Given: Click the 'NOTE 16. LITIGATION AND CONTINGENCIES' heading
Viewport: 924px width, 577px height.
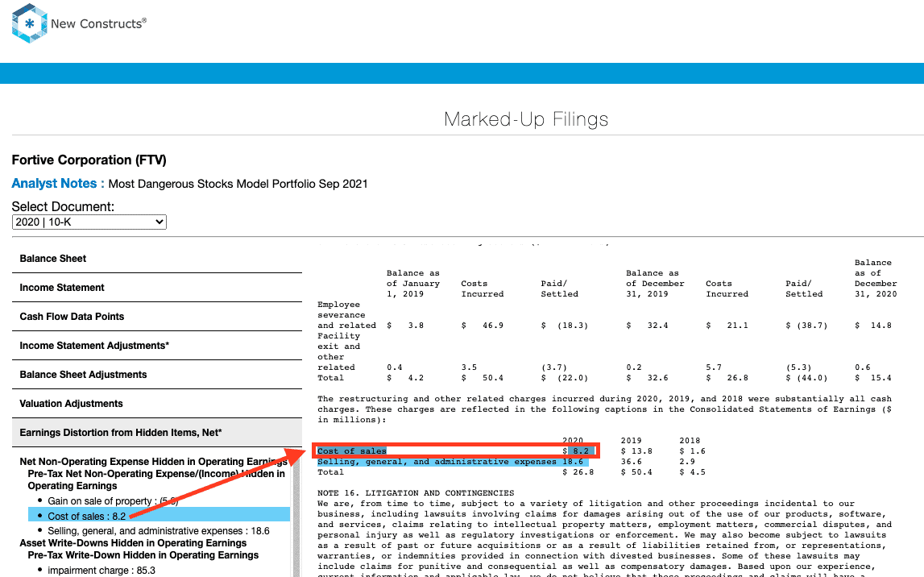Looking at the screenshot, I should tap(416, 493).
